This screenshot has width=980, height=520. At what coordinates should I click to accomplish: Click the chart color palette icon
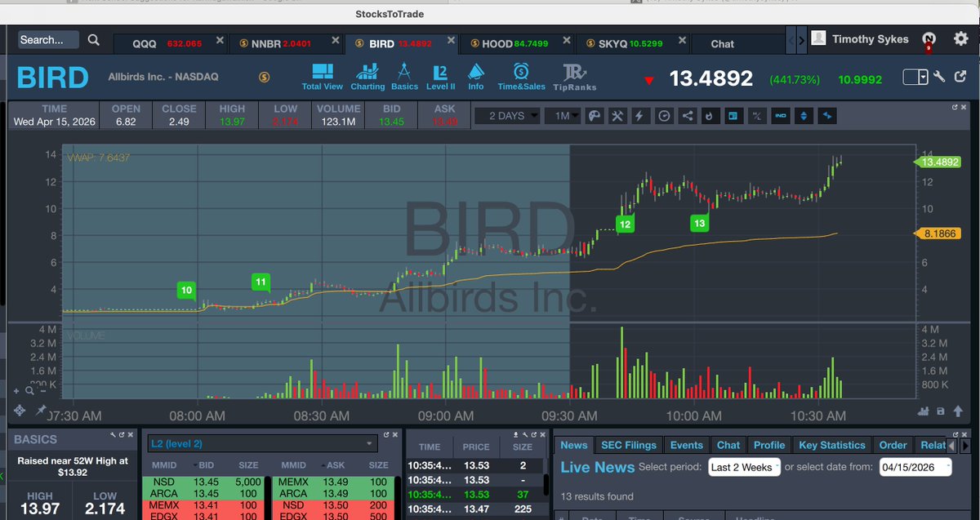pos(595,116)
